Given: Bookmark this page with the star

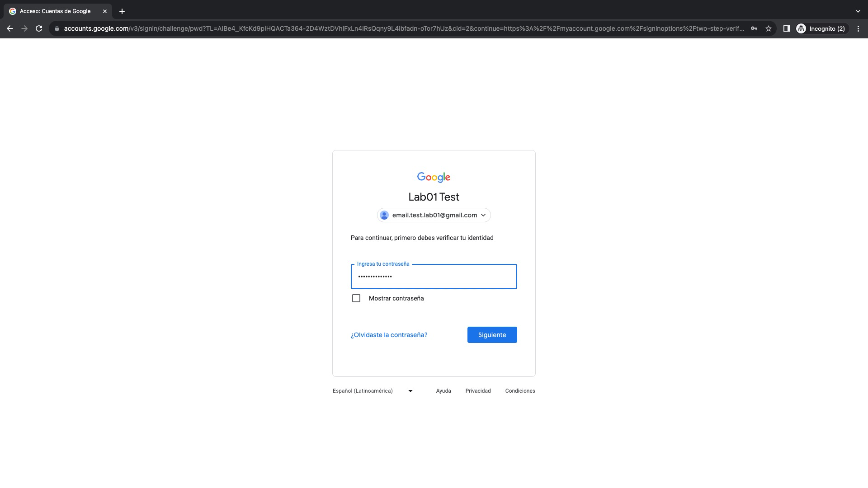Looking at the screenshot, I should click(769, 28).
